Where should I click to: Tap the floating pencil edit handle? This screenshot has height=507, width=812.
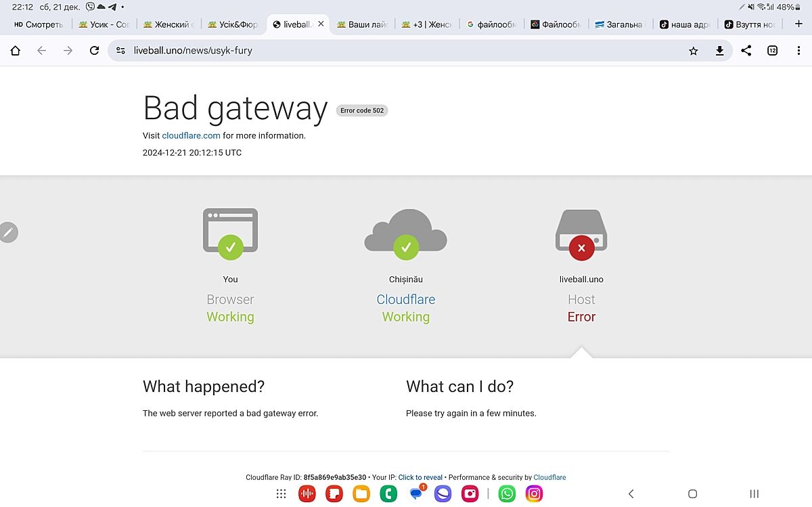[x=8, y=232]
